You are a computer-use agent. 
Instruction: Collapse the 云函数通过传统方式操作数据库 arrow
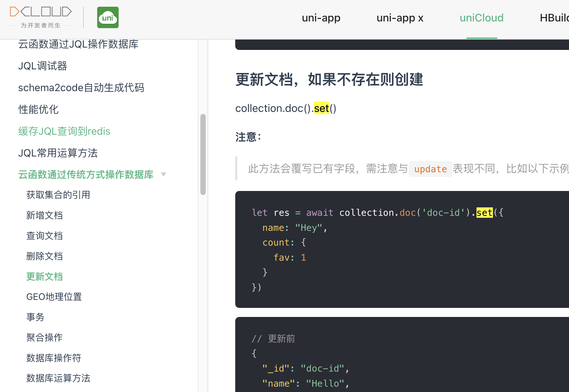click(x=164, y=174)
